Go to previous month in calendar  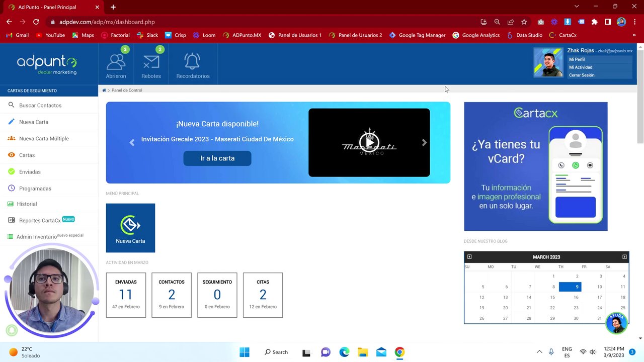(x=469, y=257)
